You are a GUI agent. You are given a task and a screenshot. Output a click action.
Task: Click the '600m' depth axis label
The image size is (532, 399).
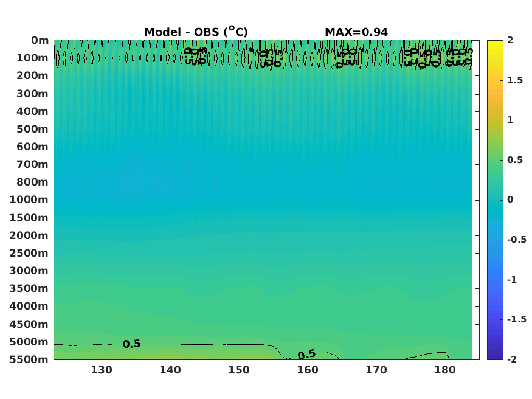(x=33, y=147)
